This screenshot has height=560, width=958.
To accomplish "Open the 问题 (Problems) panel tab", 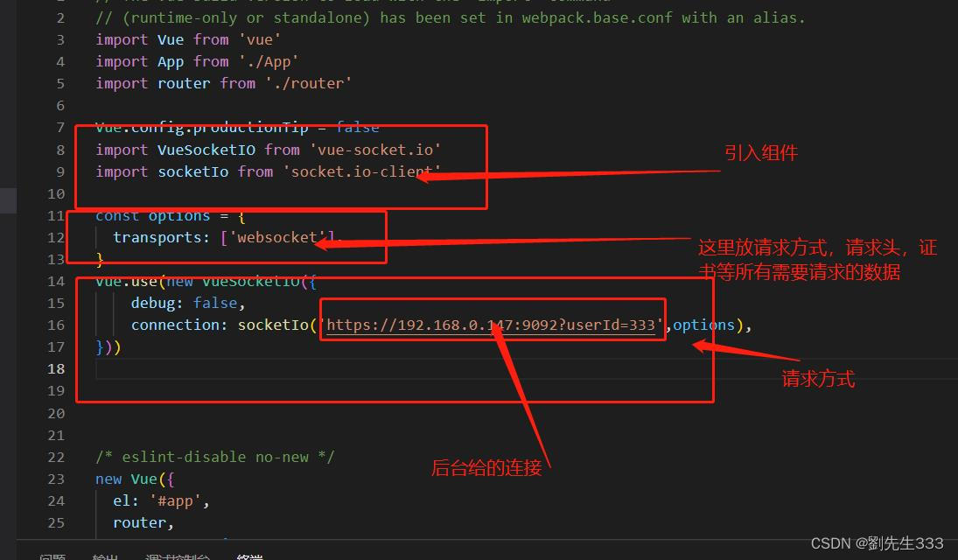I will point(52,556).
